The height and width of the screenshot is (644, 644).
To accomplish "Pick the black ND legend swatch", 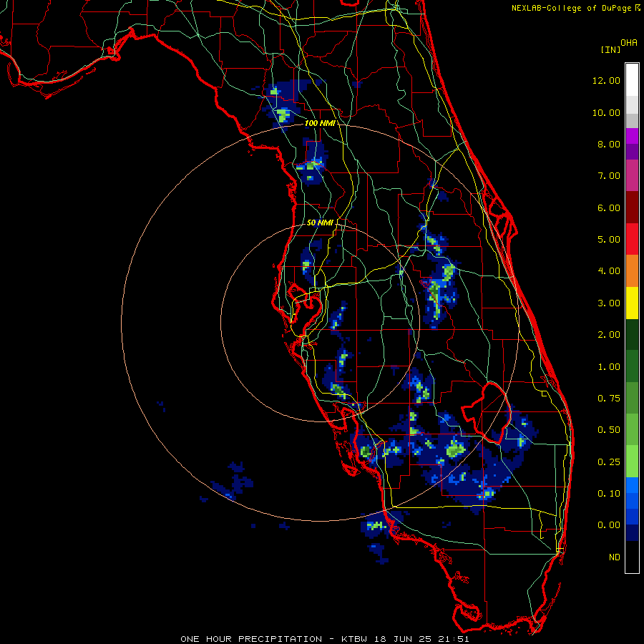I will [x=632, y=557].
